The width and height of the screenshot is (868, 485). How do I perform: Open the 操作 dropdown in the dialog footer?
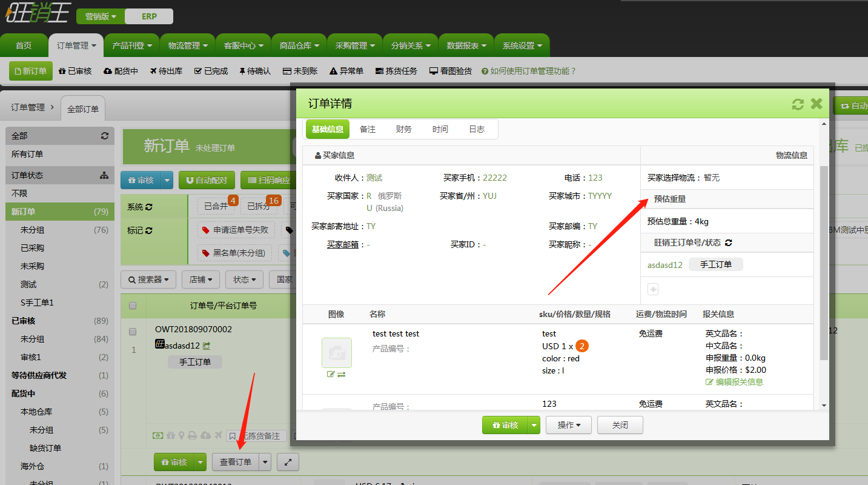pos(569,425)
